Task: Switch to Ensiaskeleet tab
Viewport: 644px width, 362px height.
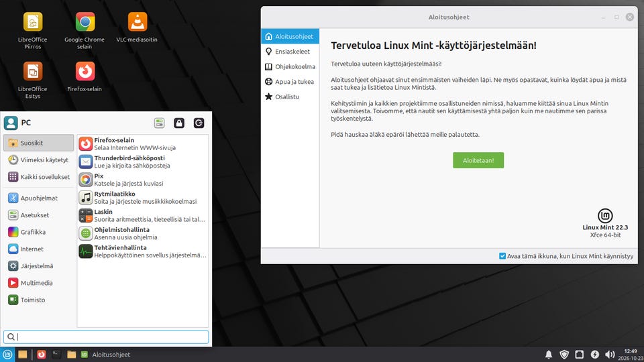Action: tap(290, 52)
